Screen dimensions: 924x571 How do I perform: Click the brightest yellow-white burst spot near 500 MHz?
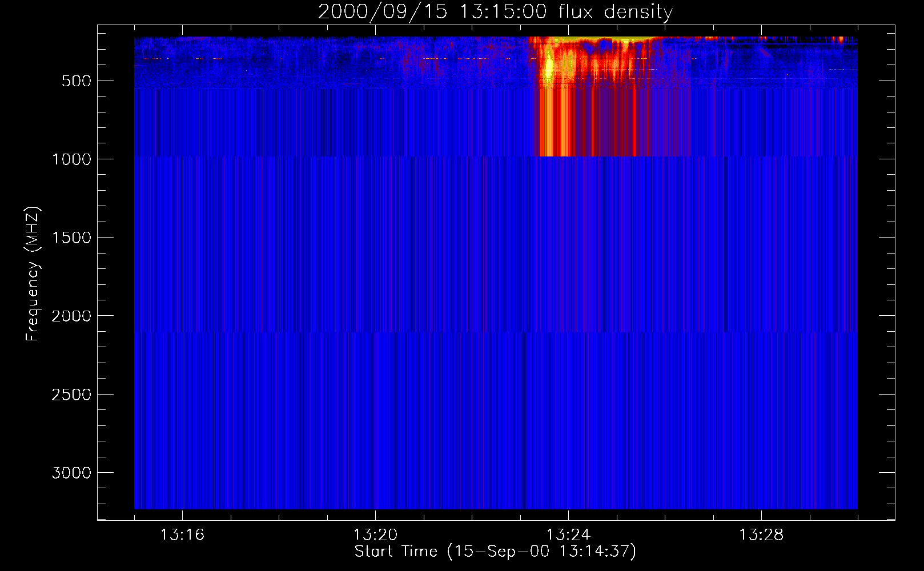[x=549, y=69]
